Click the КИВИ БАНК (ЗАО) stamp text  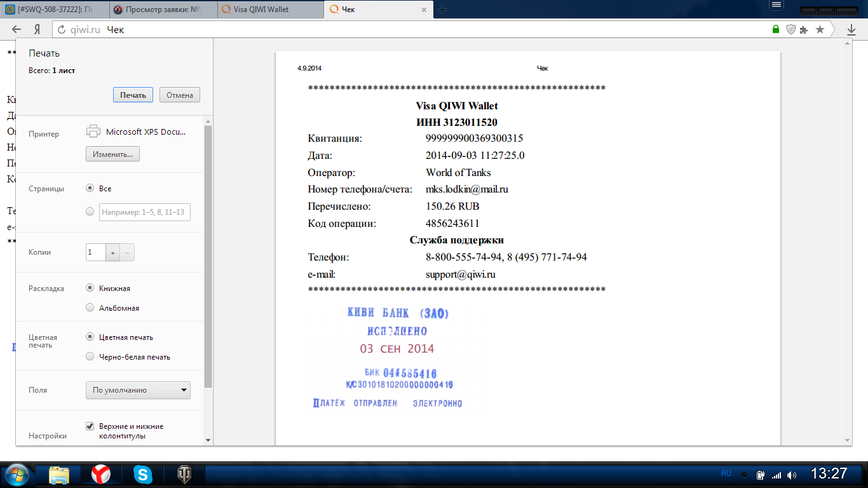[x=398, y=313]
